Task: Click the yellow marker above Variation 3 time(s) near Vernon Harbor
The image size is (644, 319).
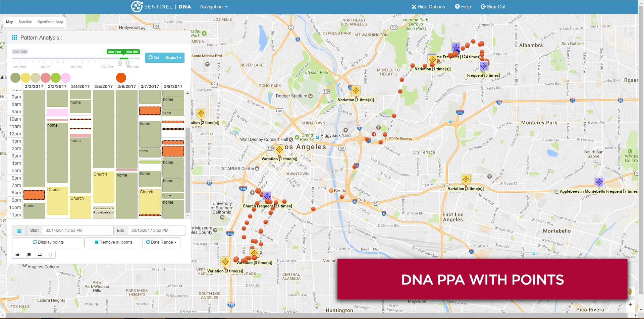Action: click(225, 262)
